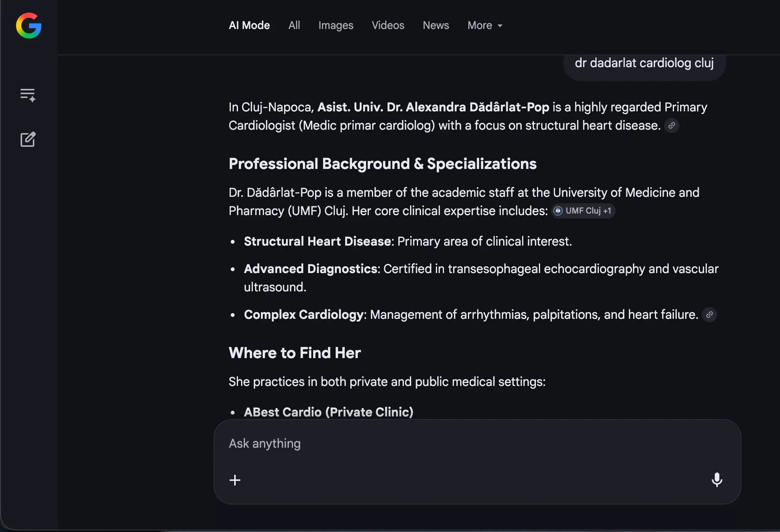Click the UMF Cluj source favicon
Image resolution: width=780 pixels, height=532 pixels.
click(558, 211)
